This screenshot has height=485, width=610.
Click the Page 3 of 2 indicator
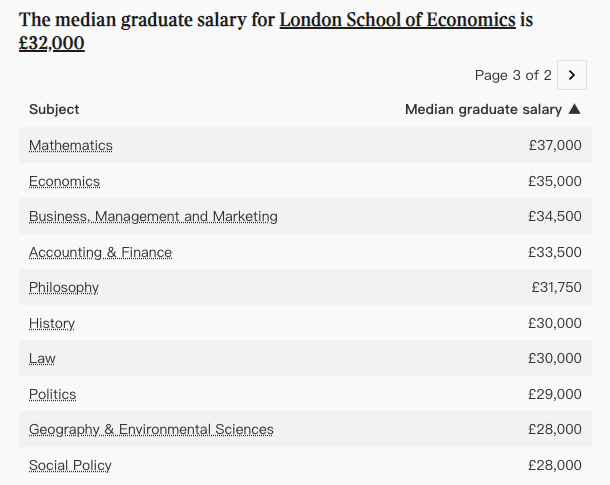click(x=513, y=75)
